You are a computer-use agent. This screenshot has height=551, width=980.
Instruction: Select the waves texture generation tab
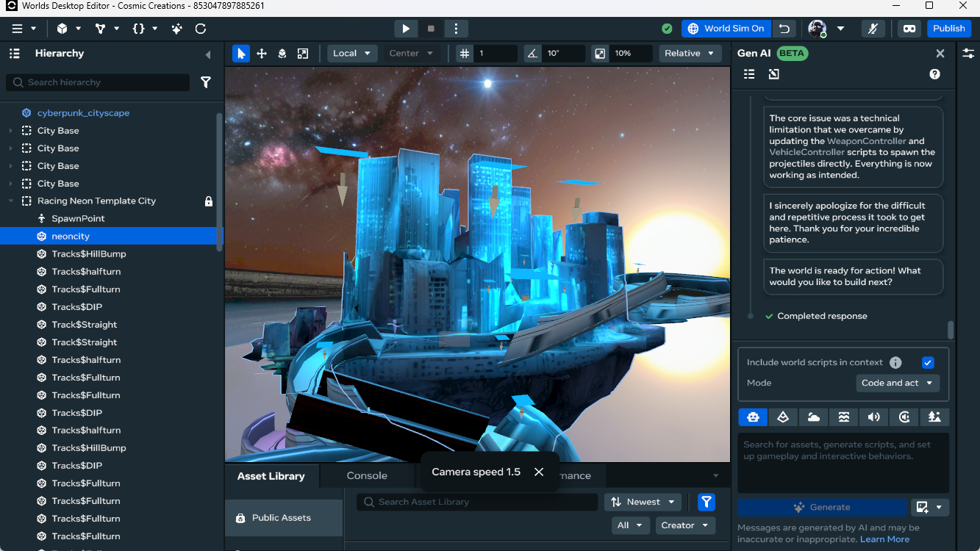coord(843,417)
